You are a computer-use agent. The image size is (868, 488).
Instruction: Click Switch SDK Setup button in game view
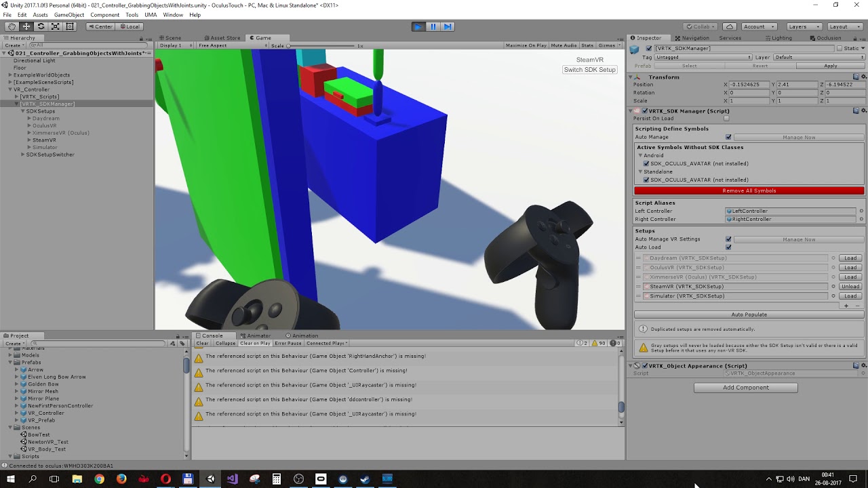pos(589,70)
